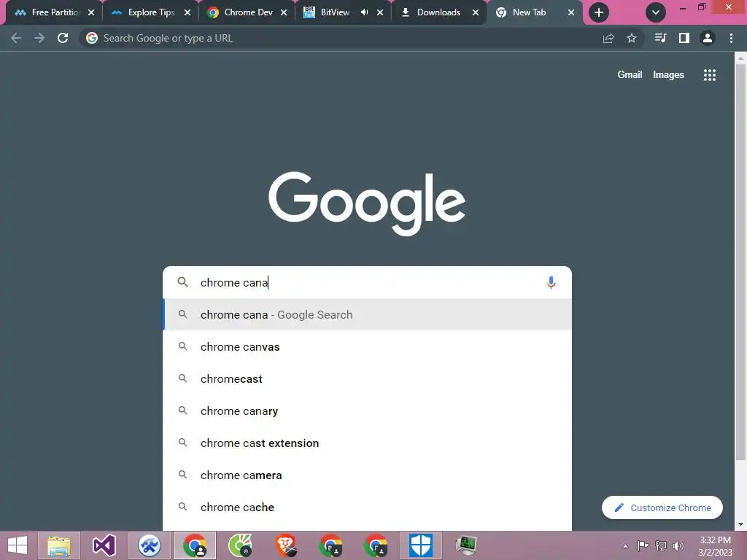Open a new tab with plus button
This screenshot has height=560, width=747.
coord(599,12)
